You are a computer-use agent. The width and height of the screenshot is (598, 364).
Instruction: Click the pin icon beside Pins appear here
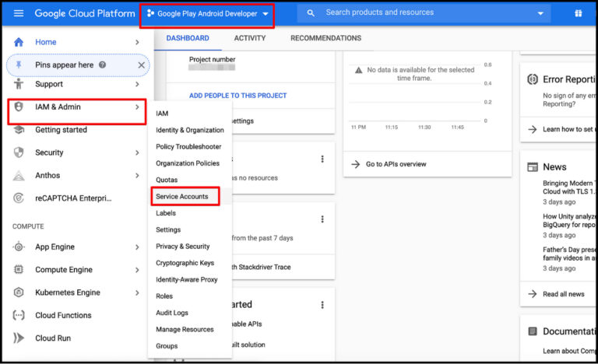[x=19, y=65]
